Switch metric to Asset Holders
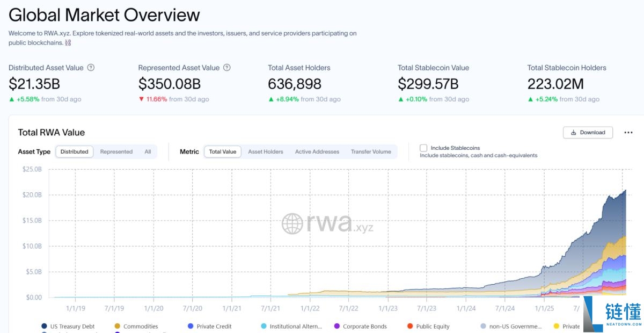Viewport: 644px width, 333px height. pos(266,151)
